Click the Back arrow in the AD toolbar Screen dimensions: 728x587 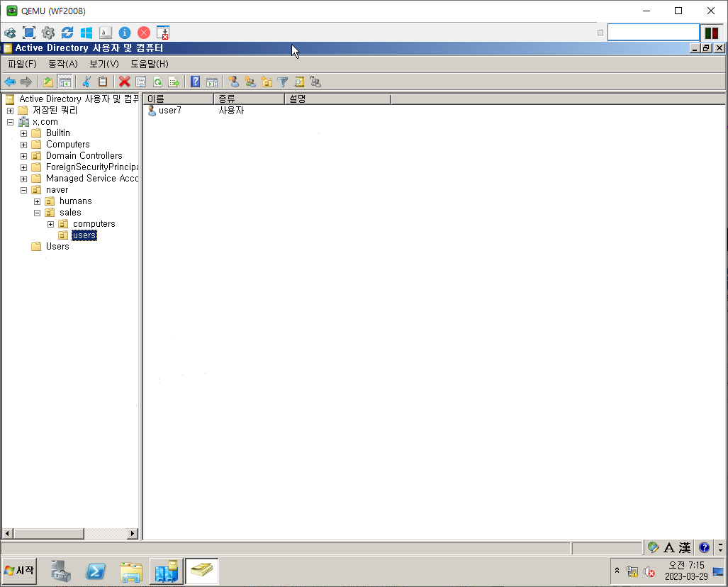(x=10, y=82)
